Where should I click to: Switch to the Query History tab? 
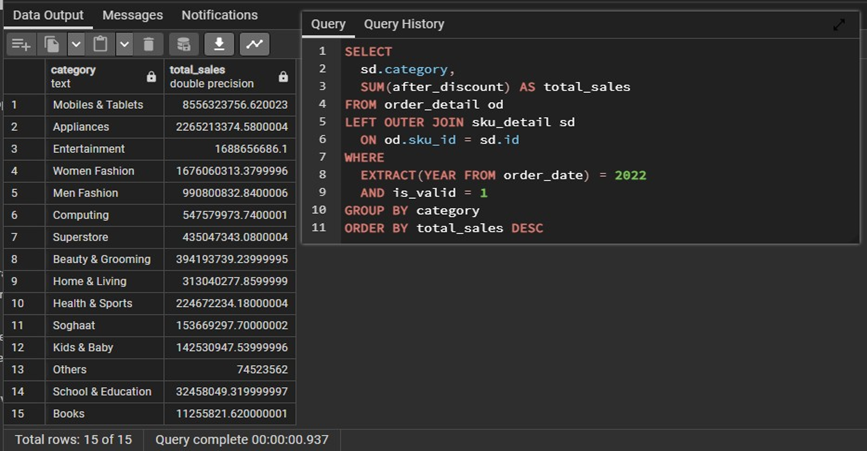[404, 24]
